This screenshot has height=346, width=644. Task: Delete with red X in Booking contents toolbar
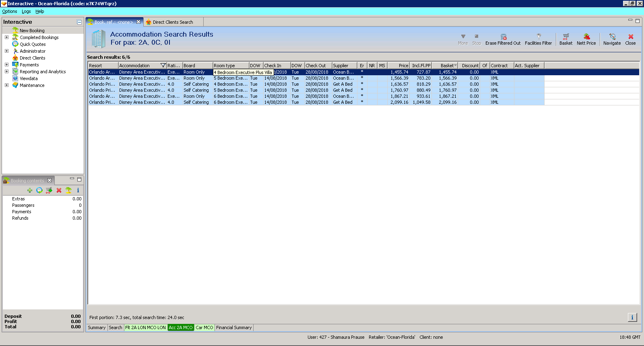59,190
